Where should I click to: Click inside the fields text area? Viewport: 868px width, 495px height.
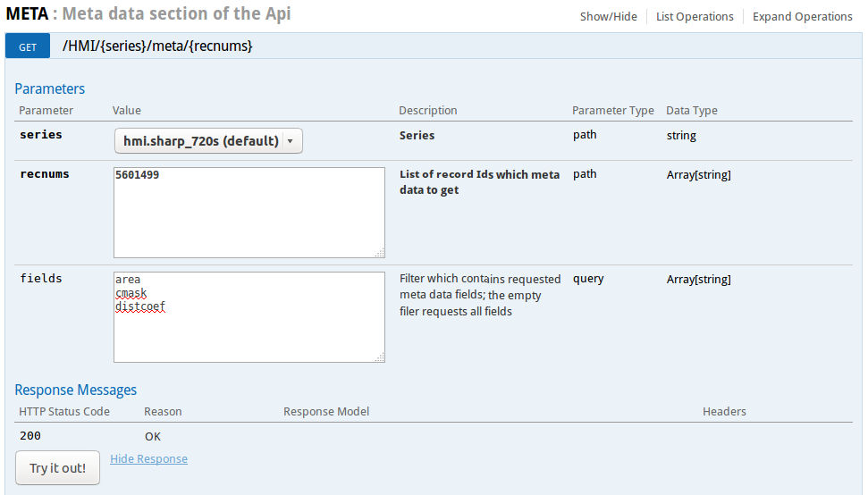coord(249,335)
